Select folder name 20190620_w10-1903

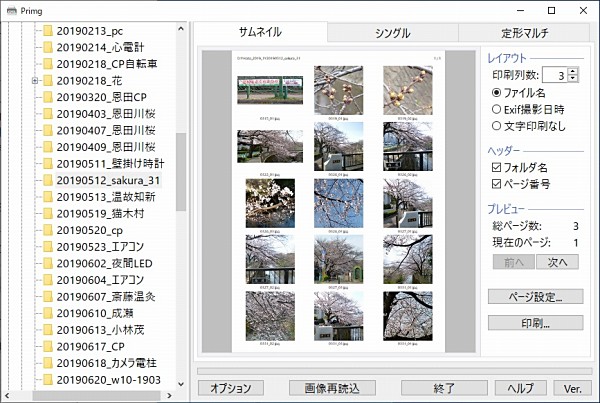tap(108, 380)
